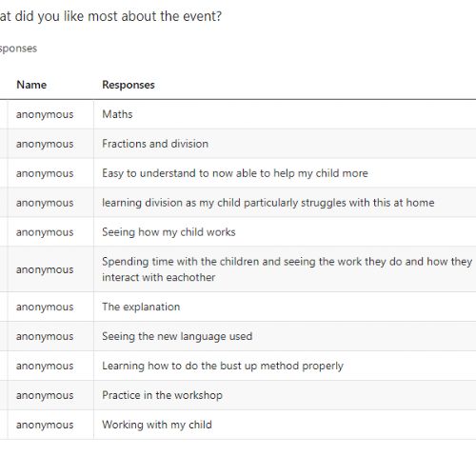The image size is (476, 476).
Task: Click 'The explanation' response text
Action: click(x=141, y=307)
